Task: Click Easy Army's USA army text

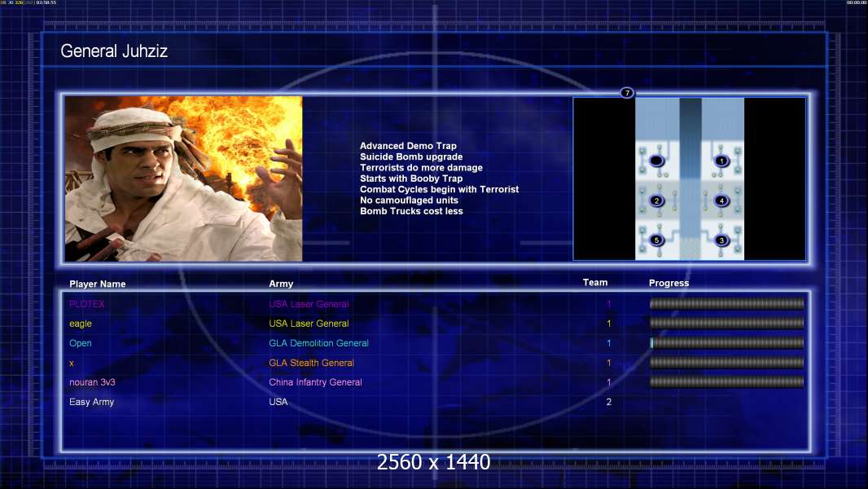Action: [x=278, y=402]
